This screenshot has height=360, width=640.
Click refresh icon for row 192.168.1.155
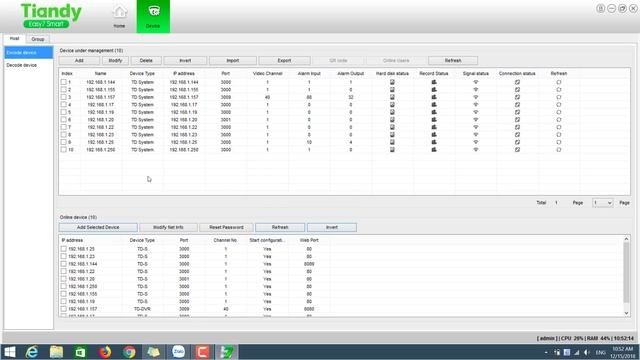(x=558, y=90)
